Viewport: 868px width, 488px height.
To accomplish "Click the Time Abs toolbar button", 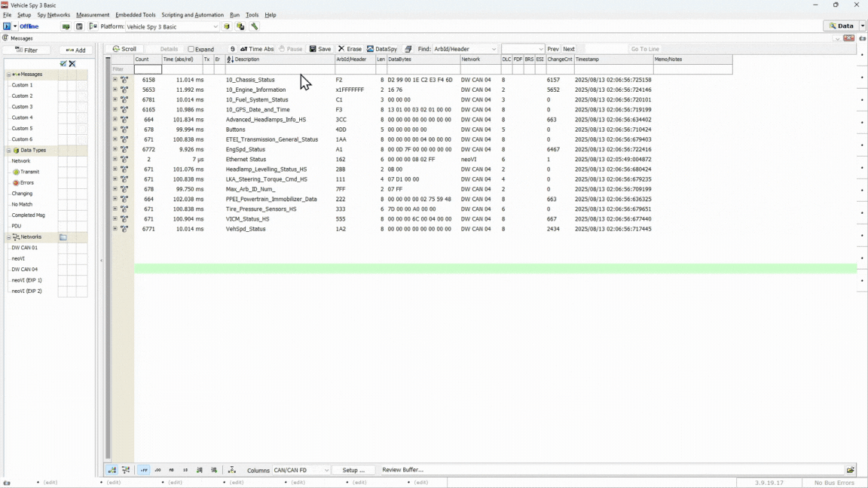I will 257,49.
